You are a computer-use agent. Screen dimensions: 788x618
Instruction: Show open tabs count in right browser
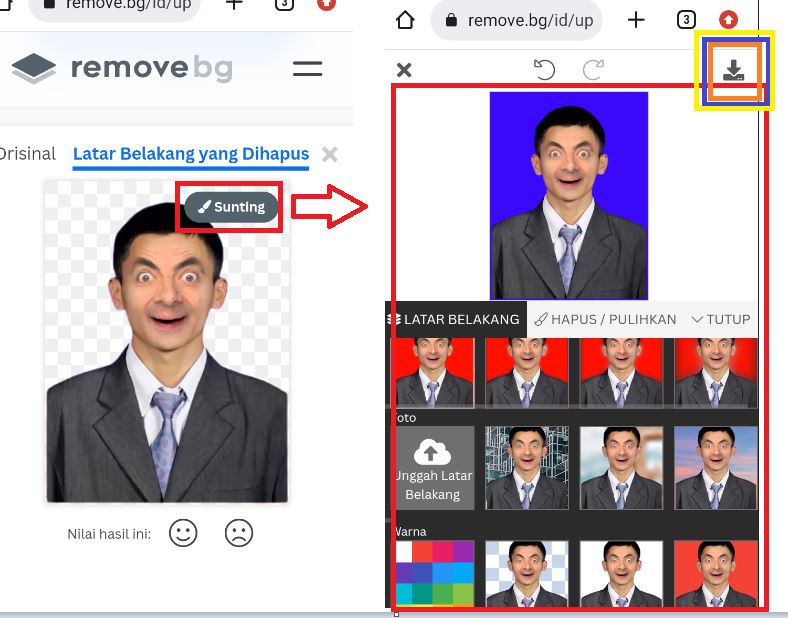coord(686,21)
